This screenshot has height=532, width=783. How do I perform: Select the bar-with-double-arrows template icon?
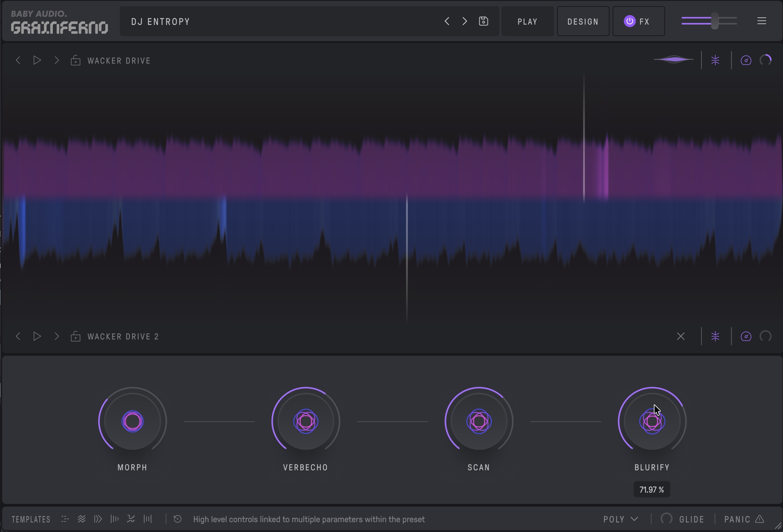98,519
